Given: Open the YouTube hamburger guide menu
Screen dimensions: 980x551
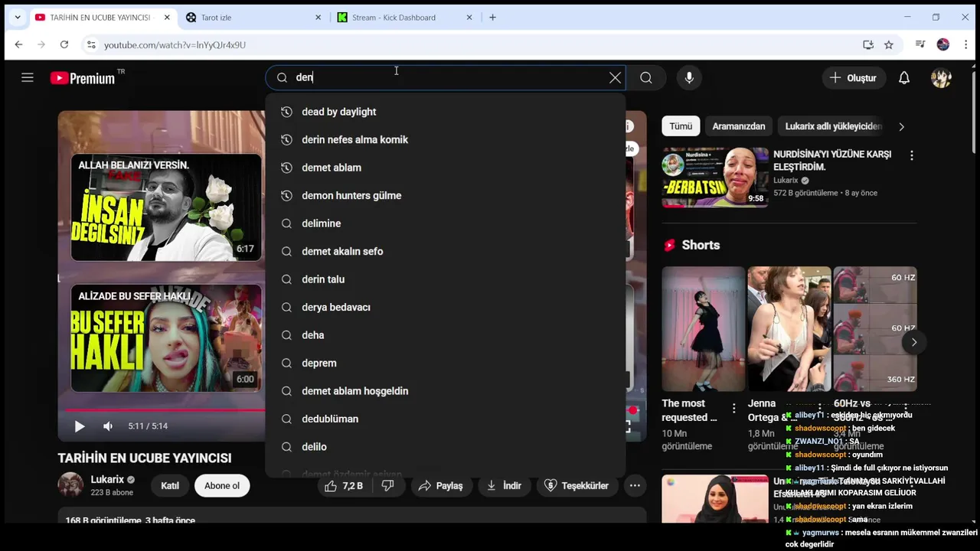Looking at the screenshot, I should pos(28,77).
